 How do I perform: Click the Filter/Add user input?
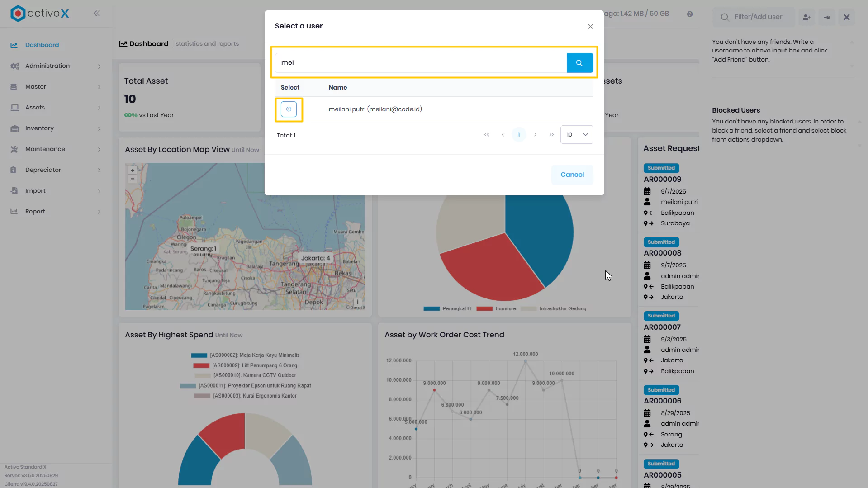tap(754, 17)
